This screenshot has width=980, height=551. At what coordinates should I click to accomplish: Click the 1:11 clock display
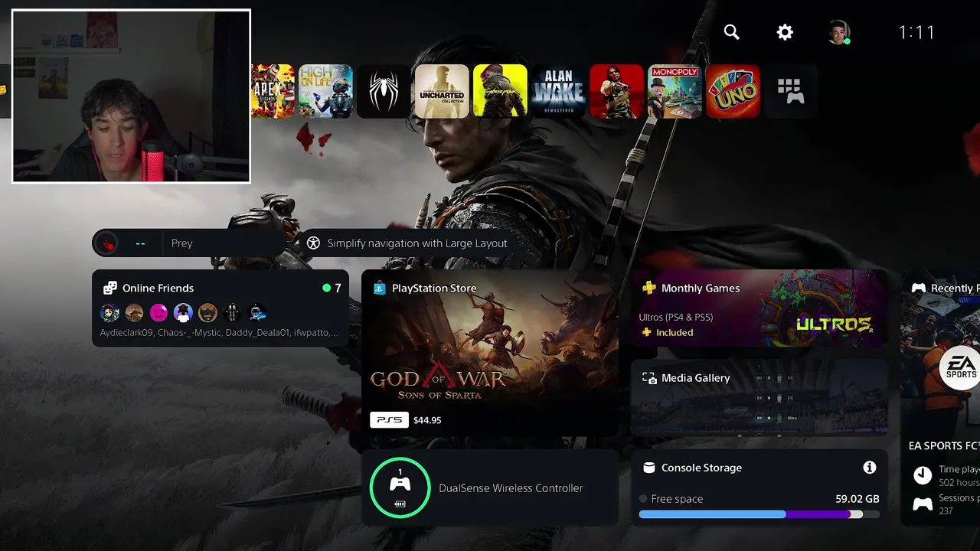(x=916, y=32)
